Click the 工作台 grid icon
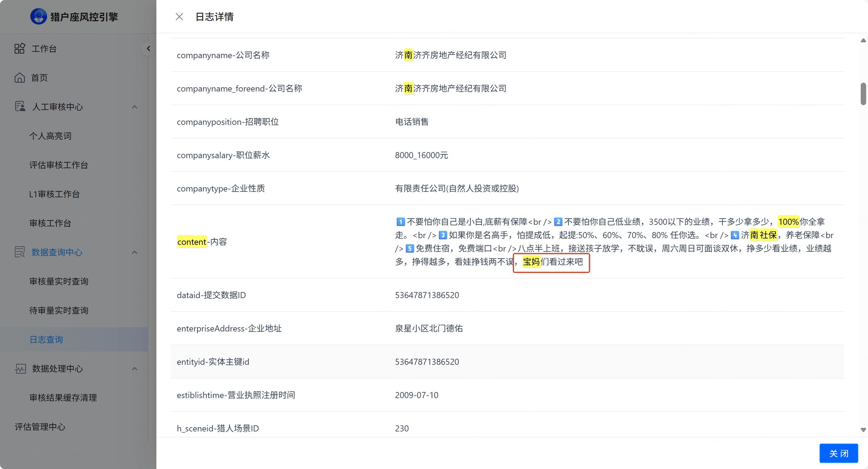The height and width of the screenshot is (469, 868). click(x=19, y=48)
